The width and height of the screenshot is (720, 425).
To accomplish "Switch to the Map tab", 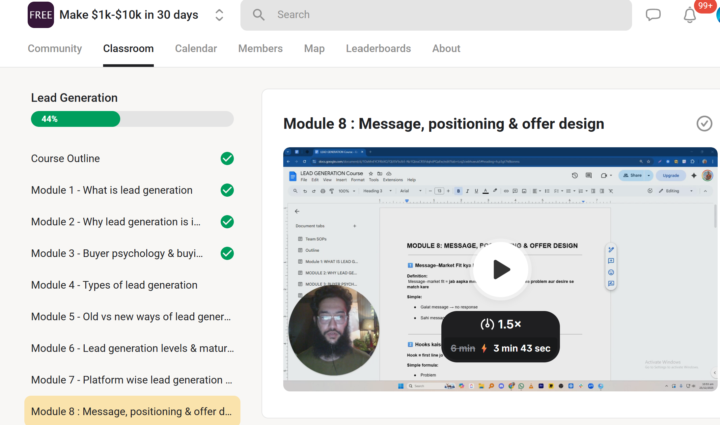I will tap(314, 49).
